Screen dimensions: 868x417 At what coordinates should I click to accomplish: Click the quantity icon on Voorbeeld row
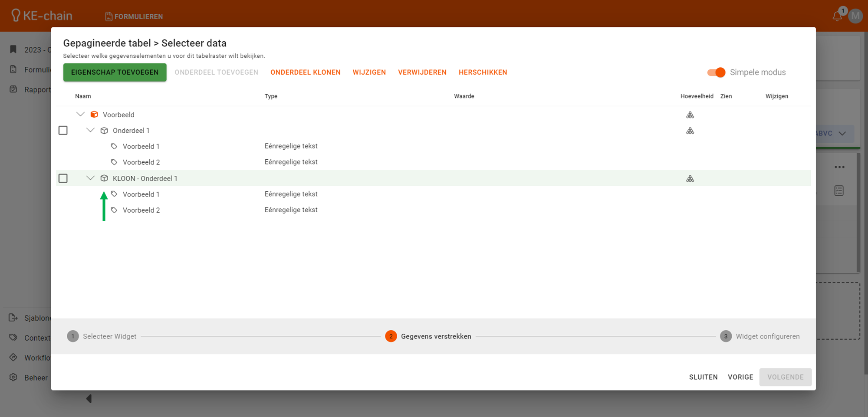click(x=690, y=115)
